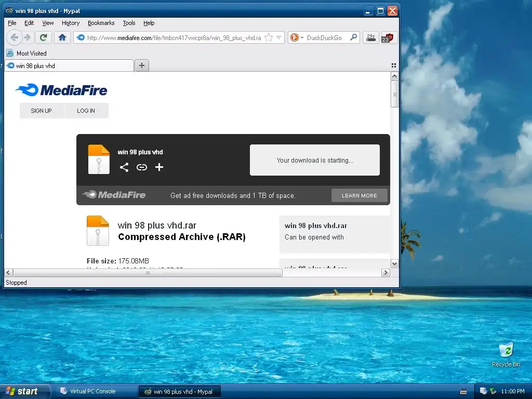Click the keyboard icon in system tray
532x399 pixels.
click(x=463, y=392)
